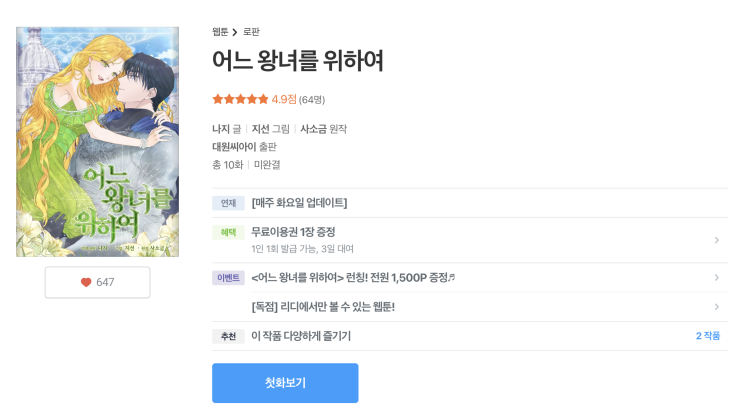Open the 2 작품 recommendation link
The width and height of the screenshot is (743, 412).
(x=707, y=336)
